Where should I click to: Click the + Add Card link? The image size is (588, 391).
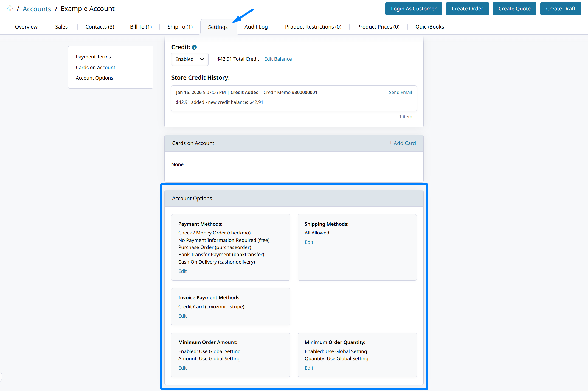coord(402,143)
